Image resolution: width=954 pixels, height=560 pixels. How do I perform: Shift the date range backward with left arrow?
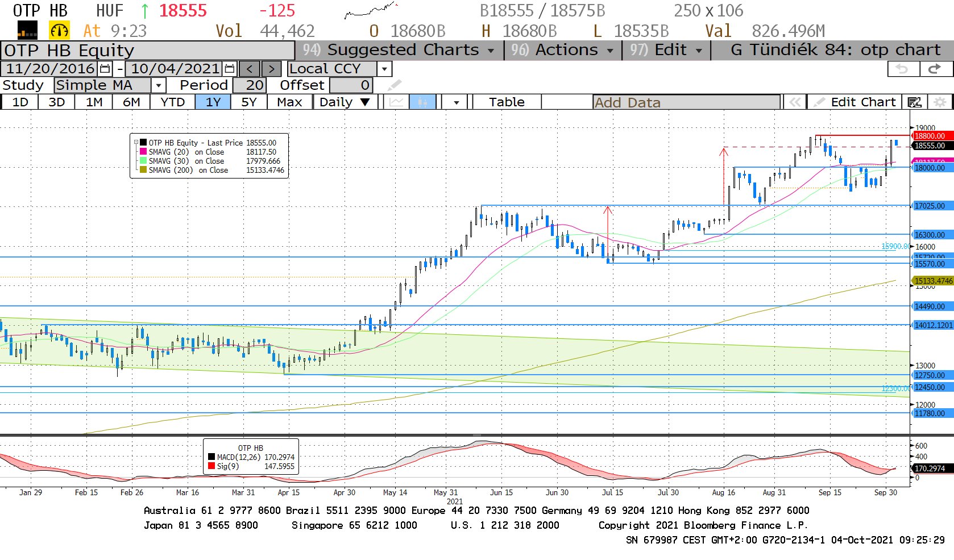pos(250,69)
